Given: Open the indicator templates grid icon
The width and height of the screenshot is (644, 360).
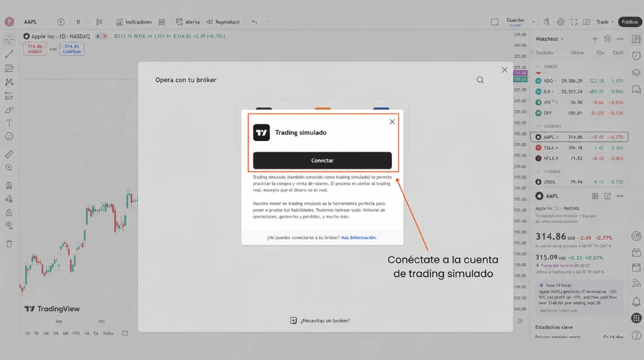Looking at the screenshot, I should pos(162,22).
